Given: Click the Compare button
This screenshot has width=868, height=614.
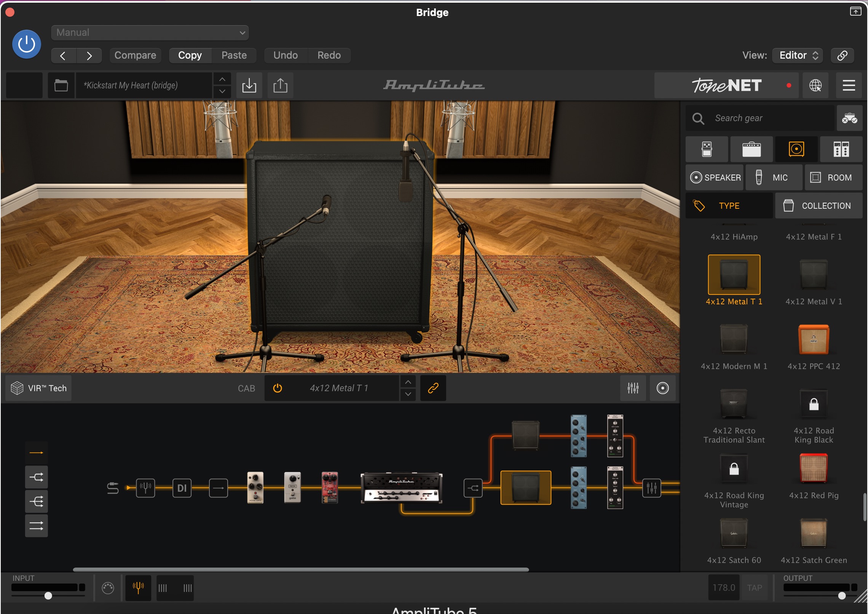Looking at the screenshot, I should pos(135,56).
